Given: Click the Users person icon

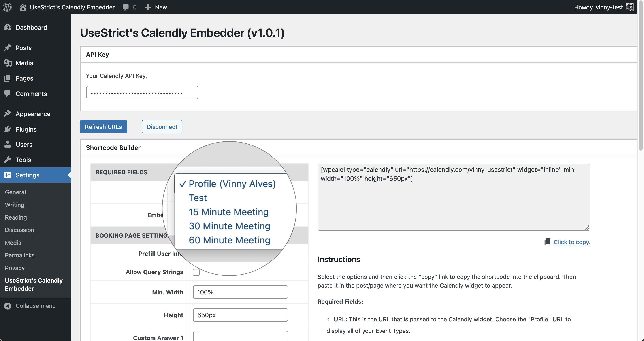Looking at the screenshot, I should (8, 144).
